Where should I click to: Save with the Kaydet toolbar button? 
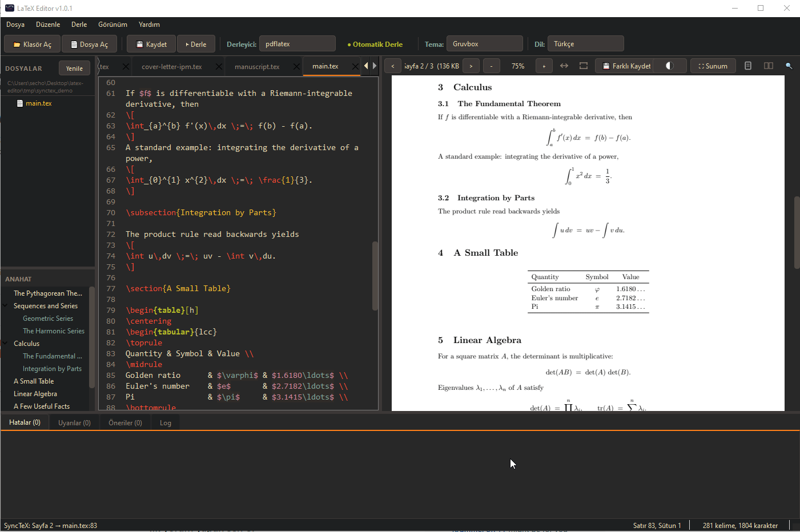click(151, 44)
